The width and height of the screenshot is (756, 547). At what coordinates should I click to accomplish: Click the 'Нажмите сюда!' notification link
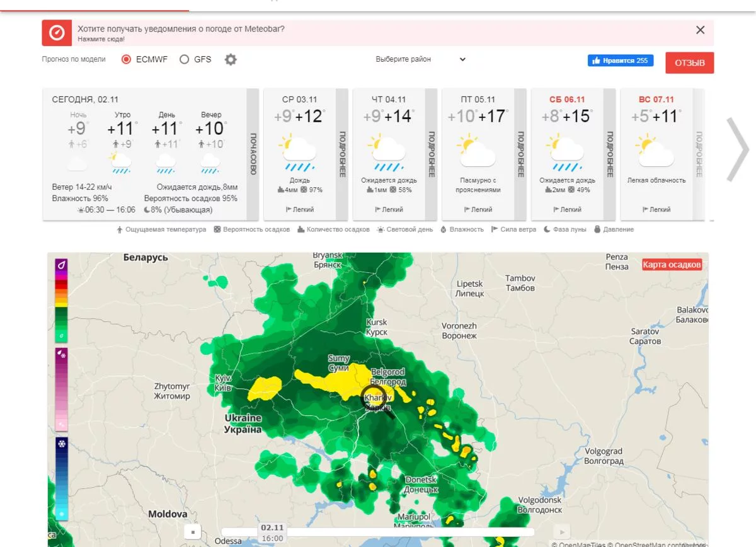pyautogui.click(x=101, y=39)
